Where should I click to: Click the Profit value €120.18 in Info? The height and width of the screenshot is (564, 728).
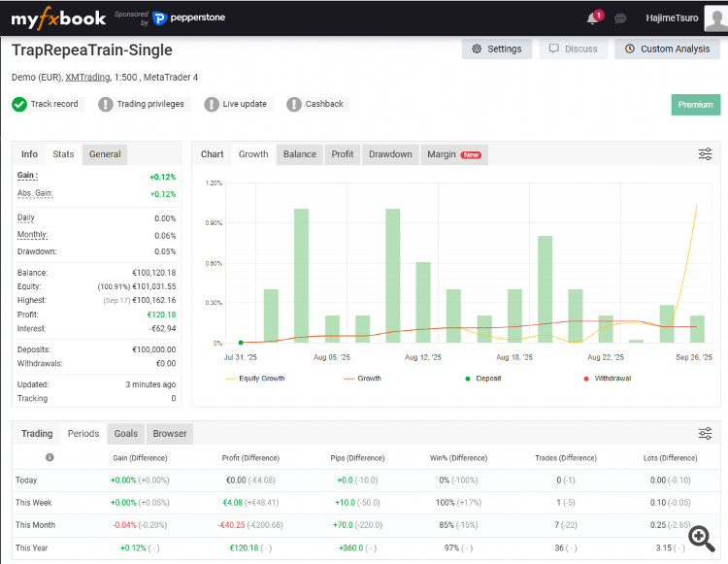coord(161,315)
